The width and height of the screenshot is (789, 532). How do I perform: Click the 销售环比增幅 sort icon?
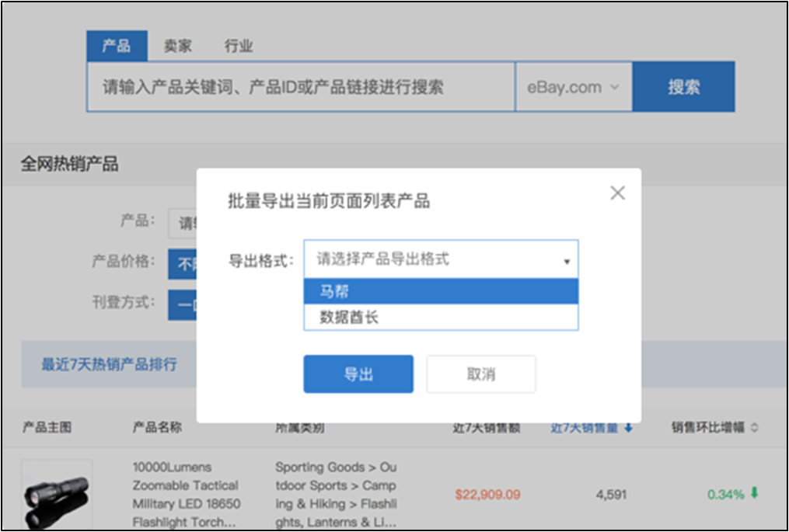[x=753, y=428]
